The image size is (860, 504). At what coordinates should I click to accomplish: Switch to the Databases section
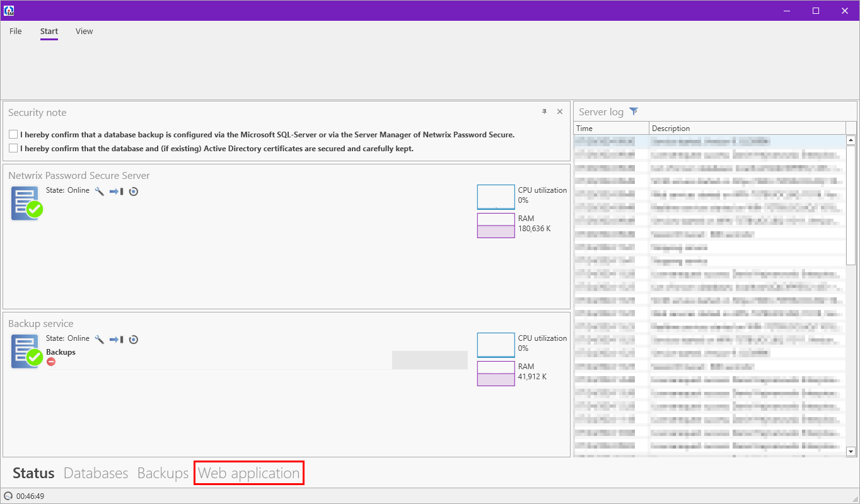tap(96, 473)
